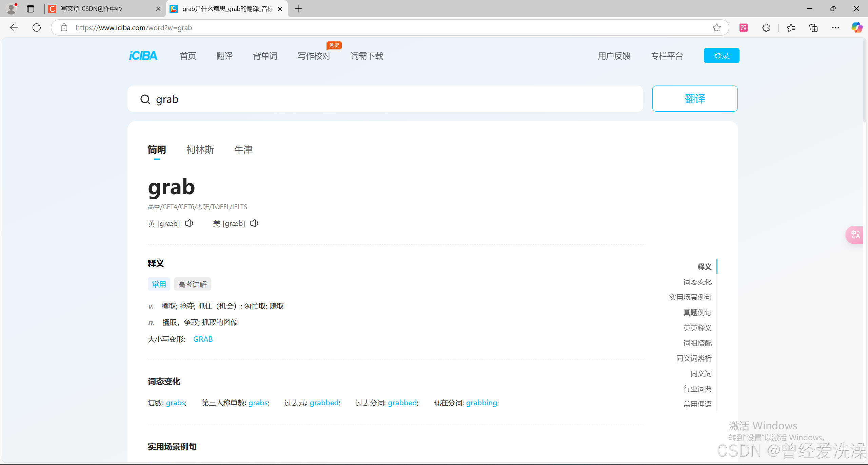868x465 pixels.
Task: Jump to 同义词辨析 in side navigation
Action: (x=694, y=358)
